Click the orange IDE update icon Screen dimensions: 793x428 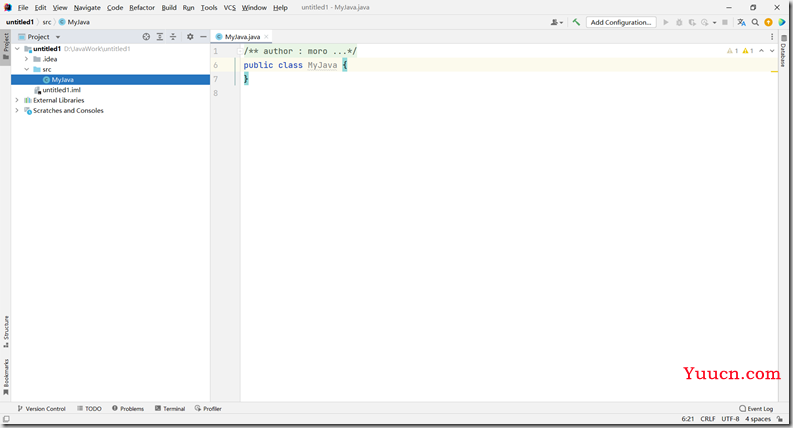[768, 22]
